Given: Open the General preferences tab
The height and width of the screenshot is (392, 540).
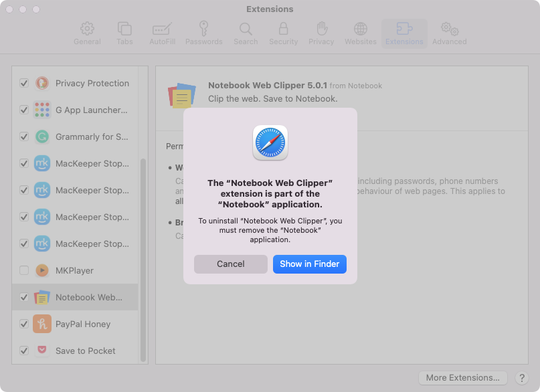Looking at the screenshot, I should tap(87, 33).
